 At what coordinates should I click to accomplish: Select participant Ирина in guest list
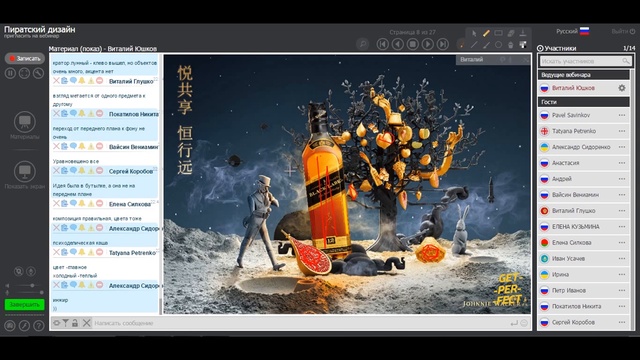[x=584, y=274]
